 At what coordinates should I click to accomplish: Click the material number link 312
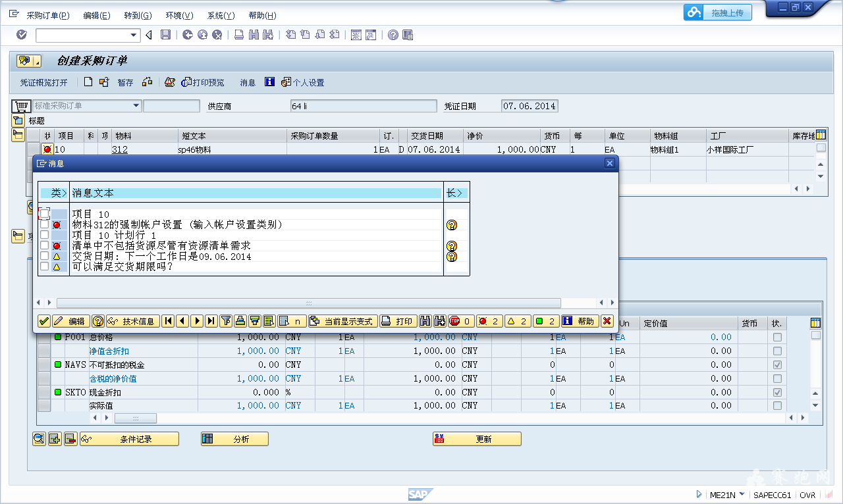[x=120, y=150]
